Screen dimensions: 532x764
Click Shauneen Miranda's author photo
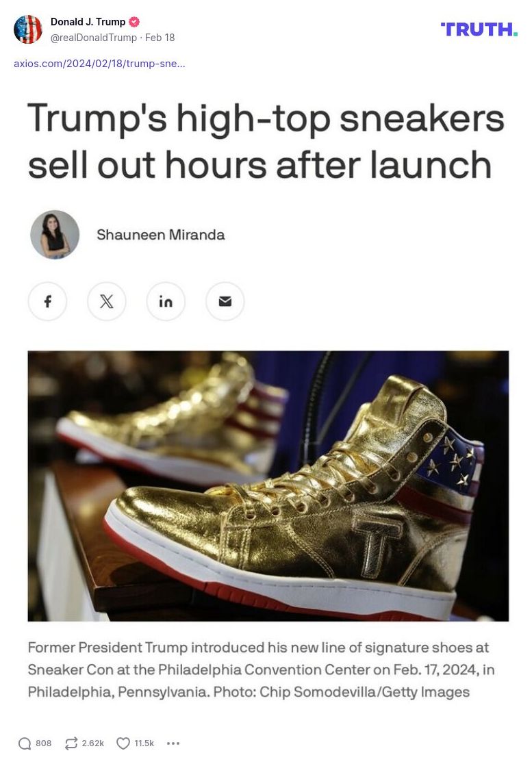(55, 234)
